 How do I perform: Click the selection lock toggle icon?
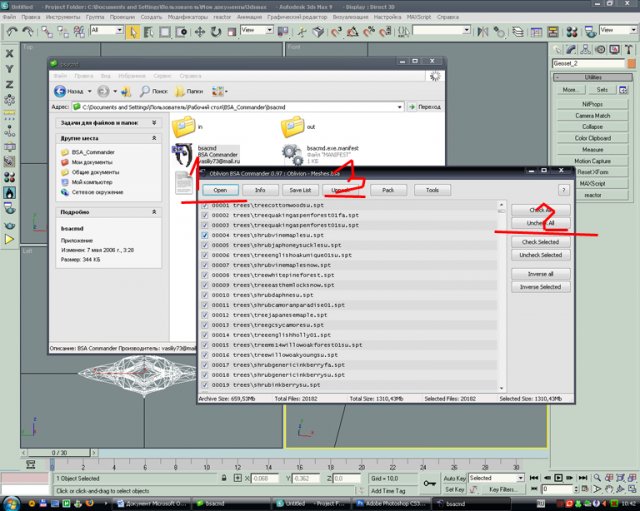(224, 478)
